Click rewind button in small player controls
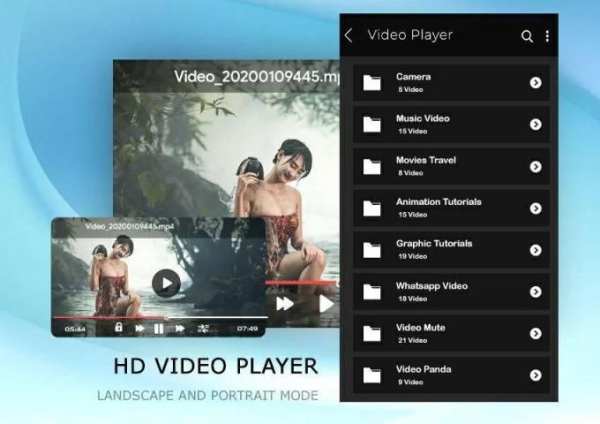The width and height of the screenshot is (600, 424). (139, 329)
